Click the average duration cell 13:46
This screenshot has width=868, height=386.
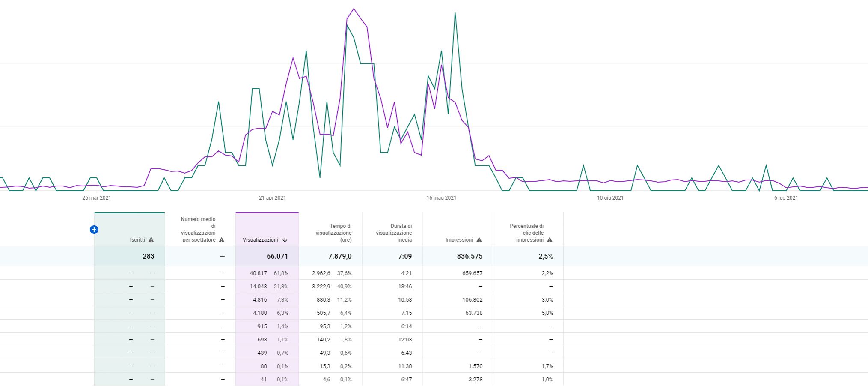point(405,287)
